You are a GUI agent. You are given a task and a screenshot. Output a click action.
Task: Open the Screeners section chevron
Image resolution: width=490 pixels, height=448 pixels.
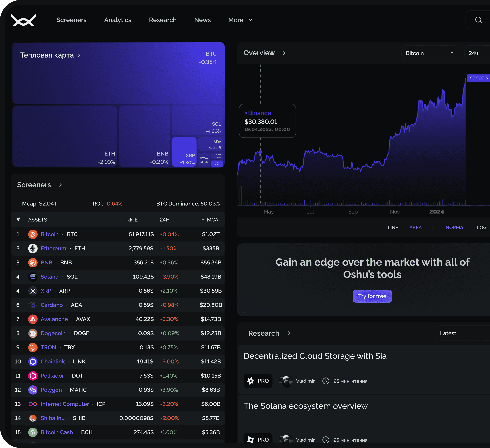[60, 185]
